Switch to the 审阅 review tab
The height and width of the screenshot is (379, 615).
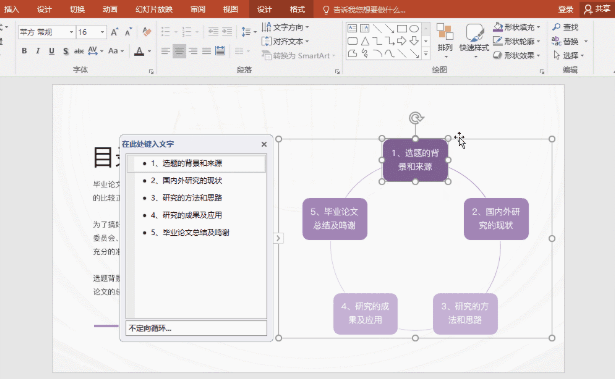(x=198, y=9)
